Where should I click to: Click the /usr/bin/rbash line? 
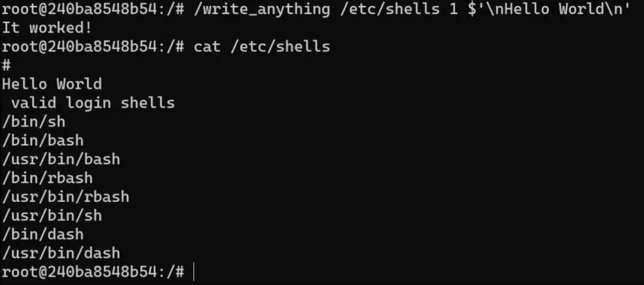click(x=66, y=197)
